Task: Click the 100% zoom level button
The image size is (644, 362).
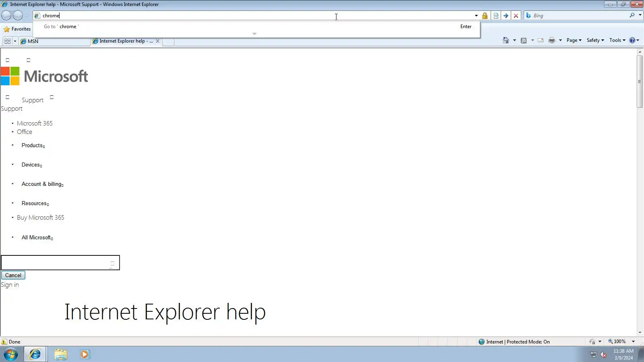Action: 617,342
